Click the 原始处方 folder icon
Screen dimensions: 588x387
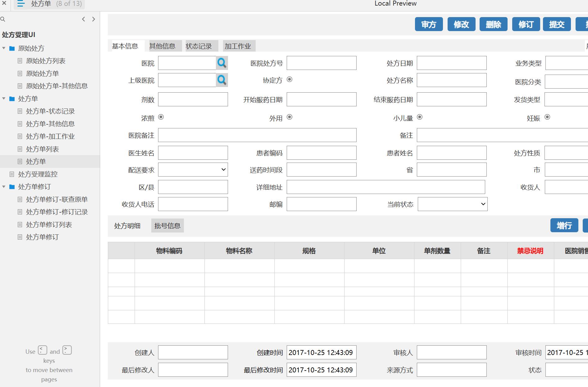pos(12,48)
